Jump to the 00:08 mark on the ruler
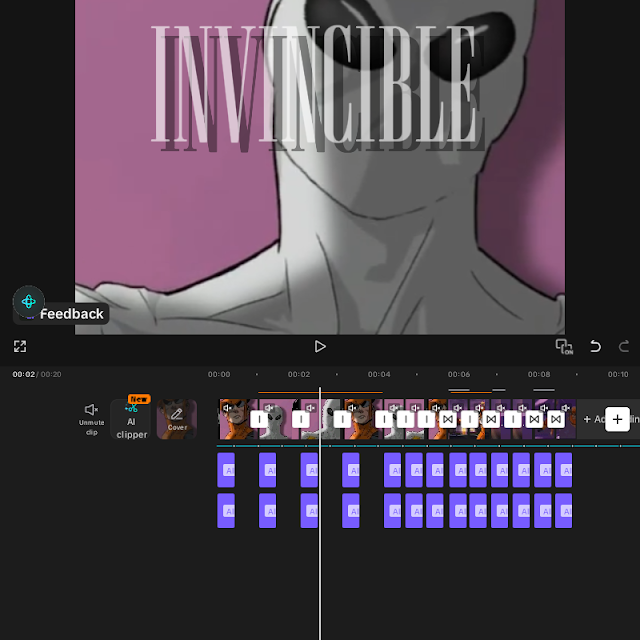640x640 pixels. click(x=539, y=374)
